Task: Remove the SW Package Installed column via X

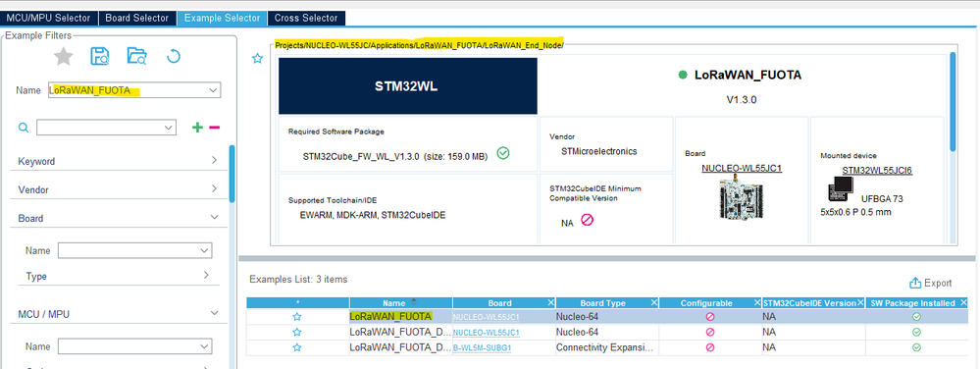Action: 962,302
